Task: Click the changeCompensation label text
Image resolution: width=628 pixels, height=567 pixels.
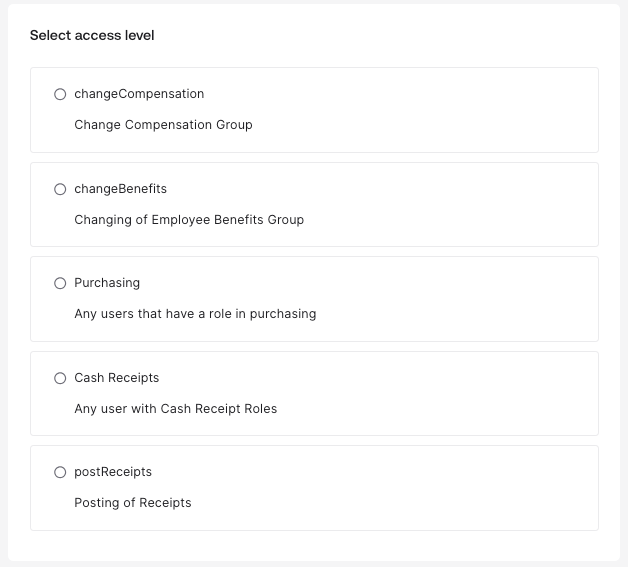Action: pyautogui.click(x=139, y=94)
